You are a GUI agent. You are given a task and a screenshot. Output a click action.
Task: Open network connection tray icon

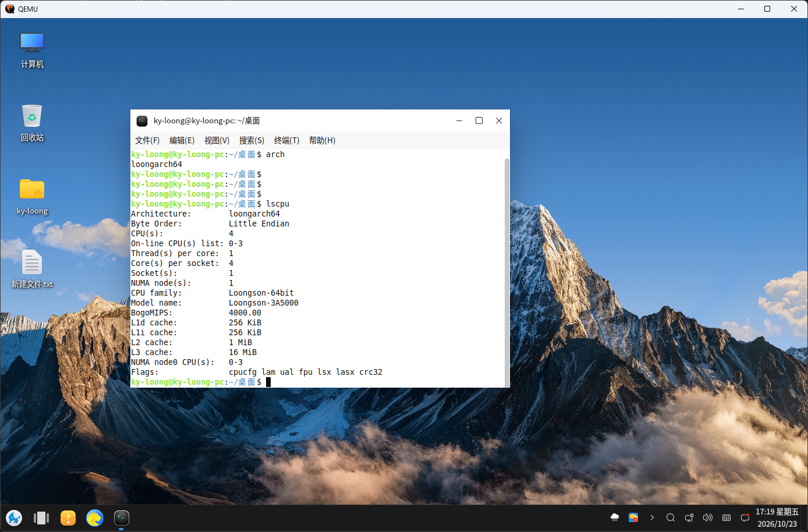pyautogui.click(x=689, y=517)
